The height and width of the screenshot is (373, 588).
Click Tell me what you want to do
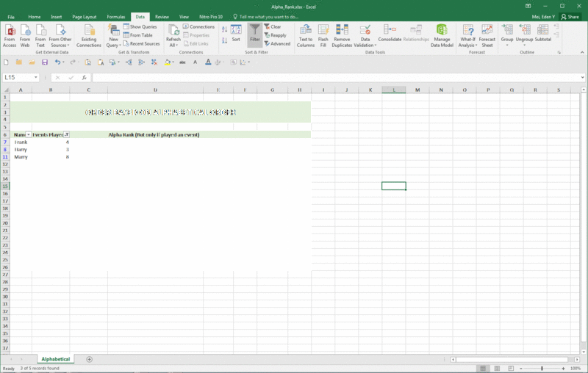tap(265, 17)
